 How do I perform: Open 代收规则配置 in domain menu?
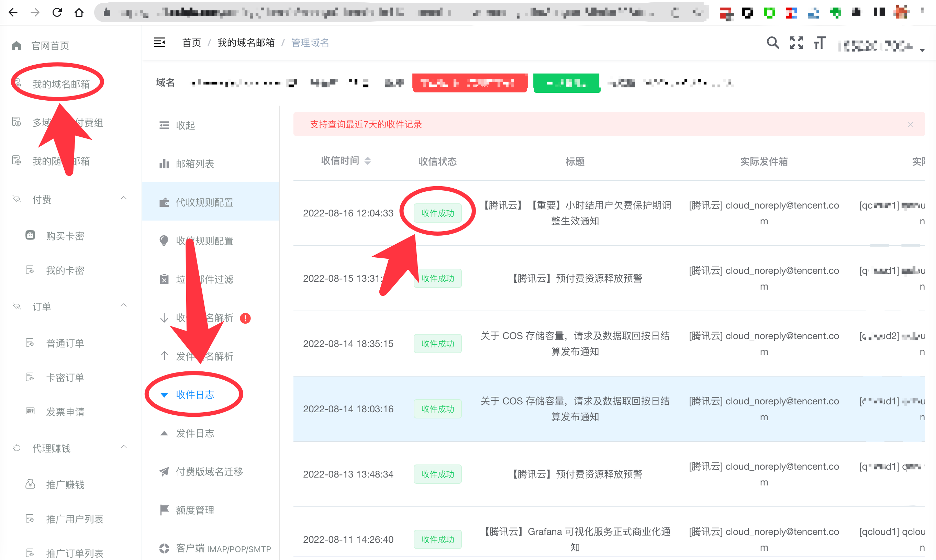[211, 202]
